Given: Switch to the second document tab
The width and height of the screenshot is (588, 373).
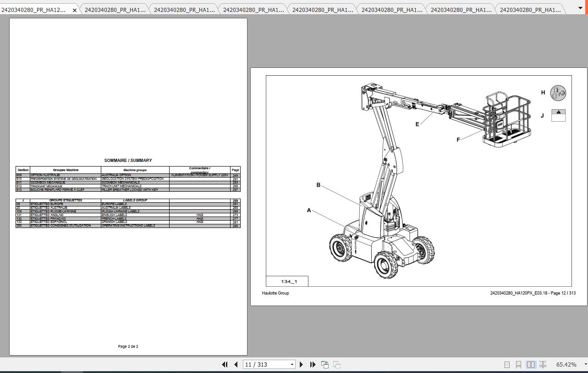Looking at the screenshot, I should (115, 10).
